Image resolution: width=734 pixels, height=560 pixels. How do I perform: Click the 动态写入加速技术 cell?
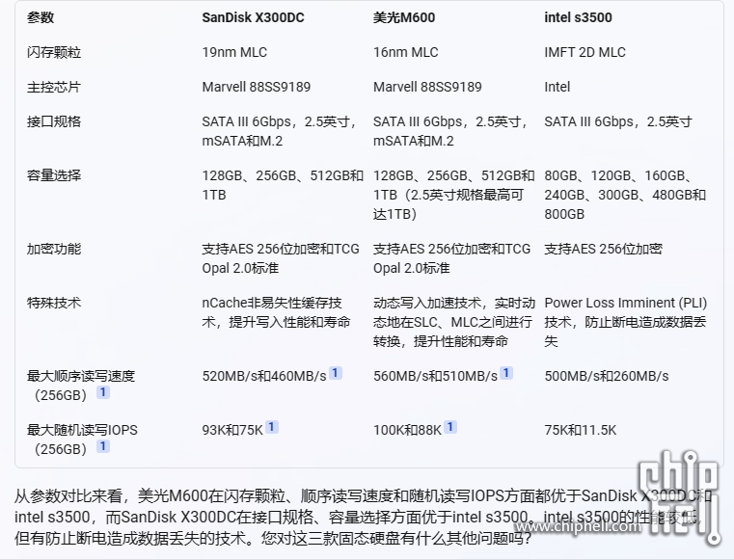pyautogui.click(x=454, y=322)
